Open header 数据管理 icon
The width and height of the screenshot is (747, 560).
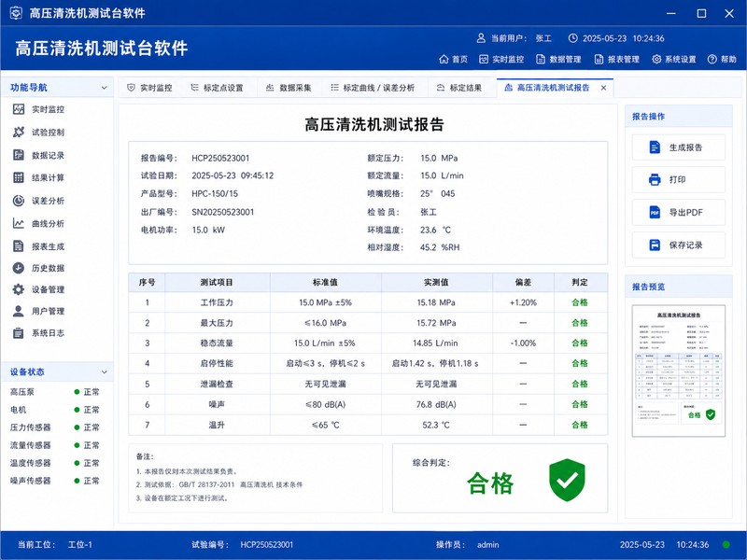541,59
